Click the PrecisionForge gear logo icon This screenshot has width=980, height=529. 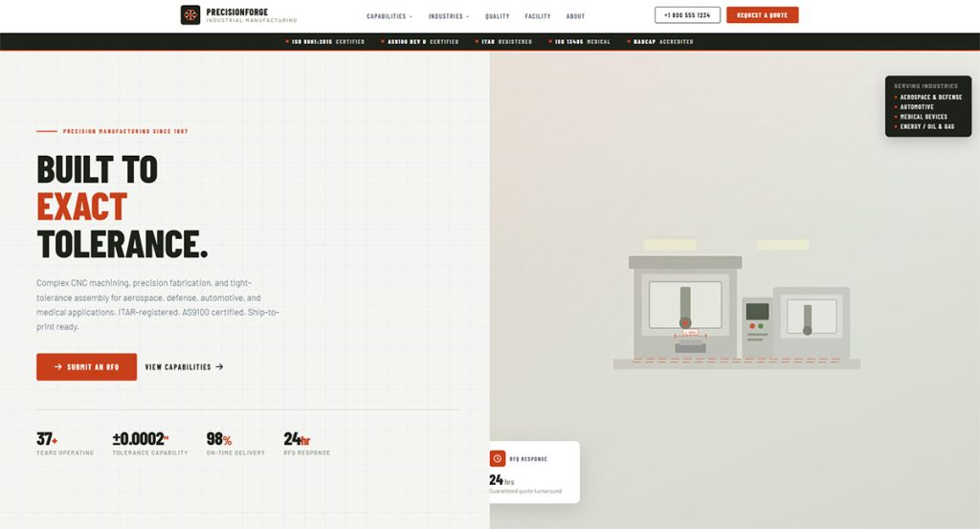click(x=190, y=15)
